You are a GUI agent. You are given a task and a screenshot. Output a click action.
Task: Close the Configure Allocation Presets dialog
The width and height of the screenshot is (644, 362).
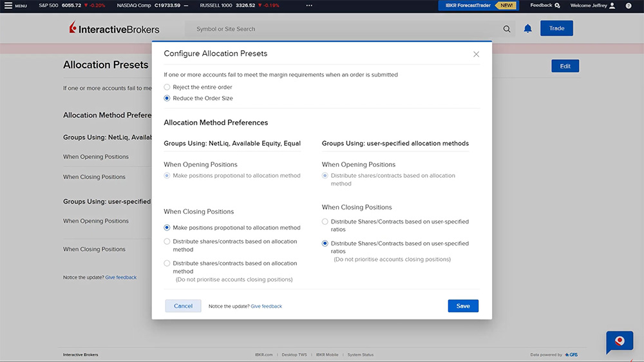point(476,54)
